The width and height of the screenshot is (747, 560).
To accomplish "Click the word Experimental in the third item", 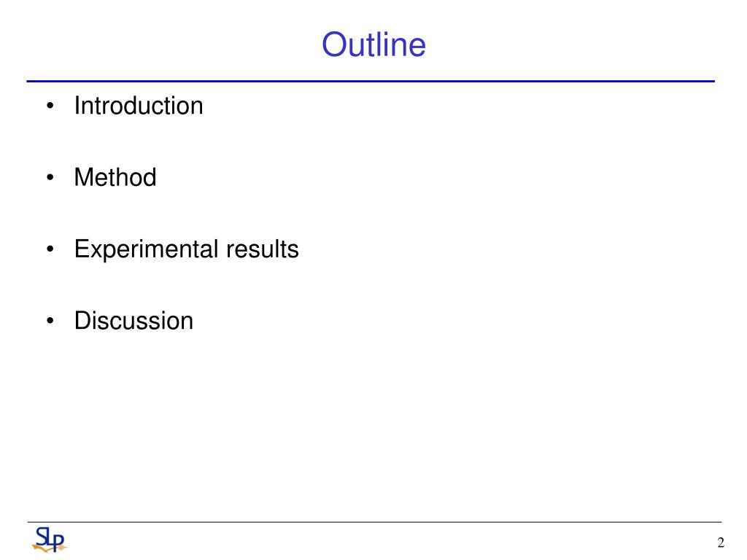I will pyautogui.click(x=146, y=250).
